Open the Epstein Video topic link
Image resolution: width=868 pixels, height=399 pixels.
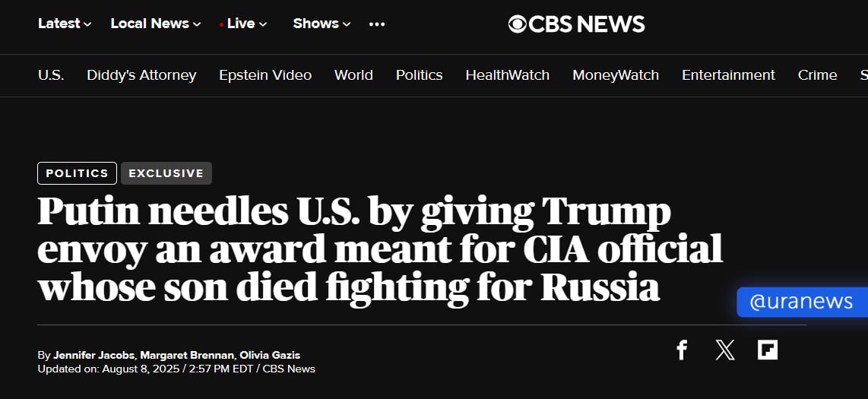coord(265,75)
